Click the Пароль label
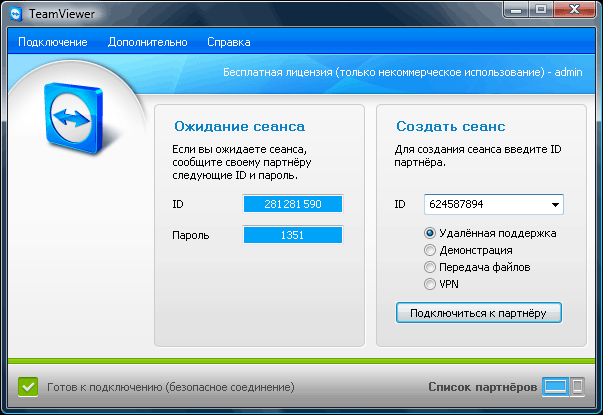 190,235
